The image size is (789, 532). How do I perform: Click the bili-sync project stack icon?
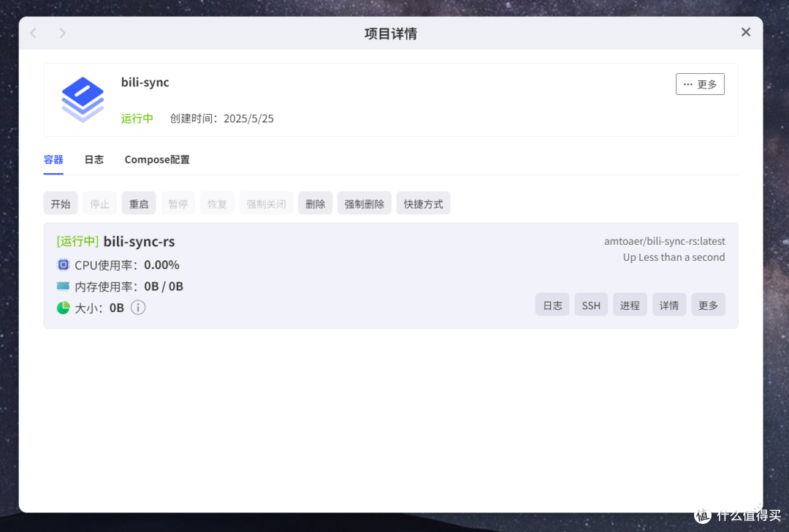83,99
